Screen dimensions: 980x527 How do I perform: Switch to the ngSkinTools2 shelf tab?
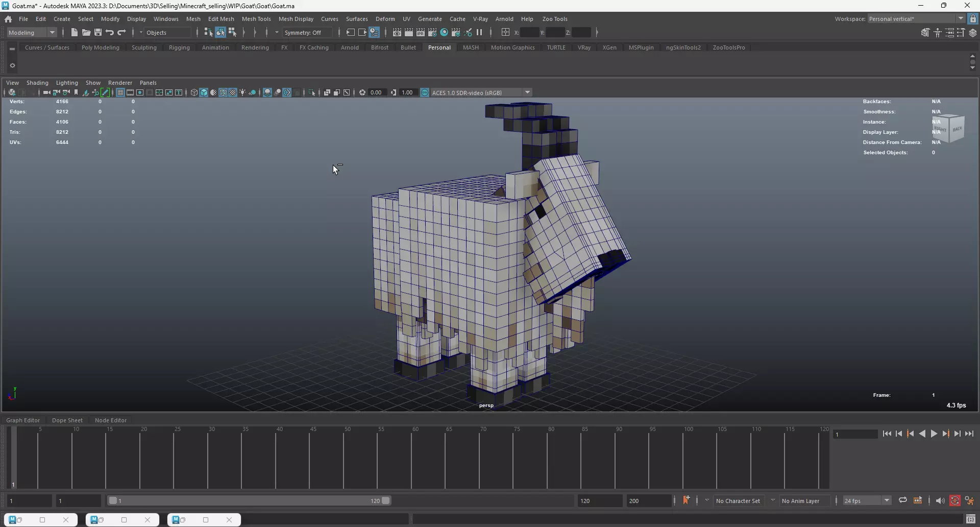pyautogui.click(x=683, y=47)
